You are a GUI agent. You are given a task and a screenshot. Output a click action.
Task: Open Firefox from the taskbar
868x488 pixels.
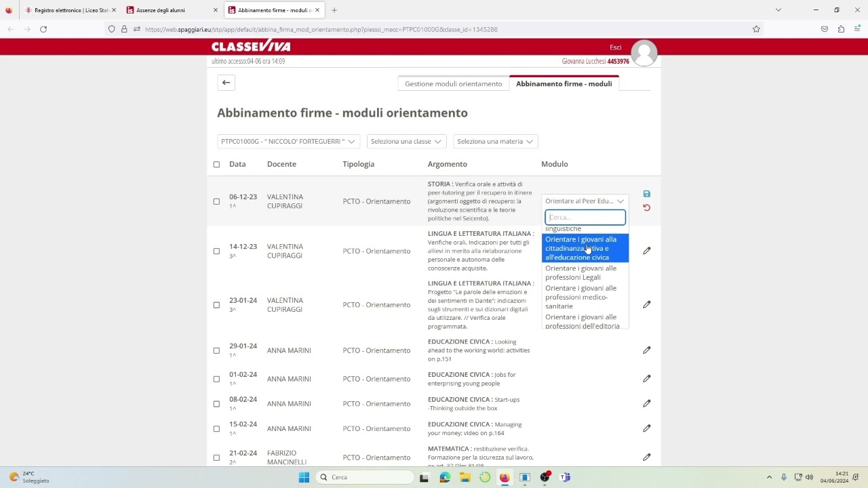point(505,477)
